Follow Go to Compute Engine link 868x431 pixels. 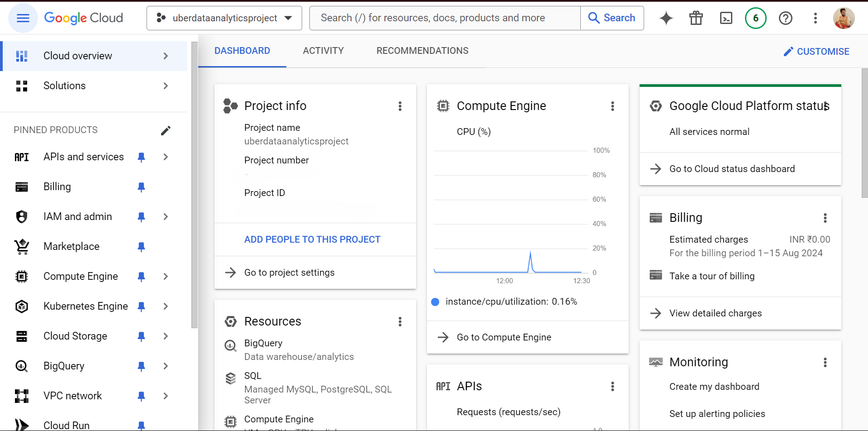(504, 337)
